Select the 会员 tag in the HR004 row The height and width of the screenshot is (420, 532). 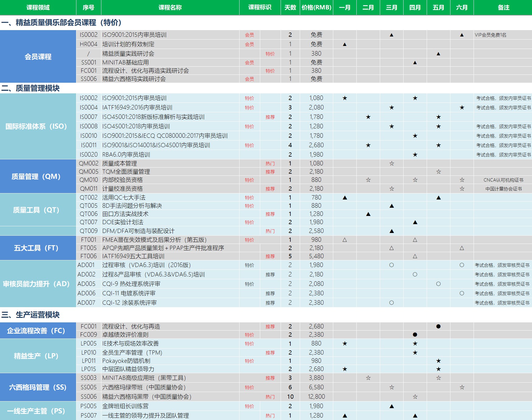(x=249, y=44)
